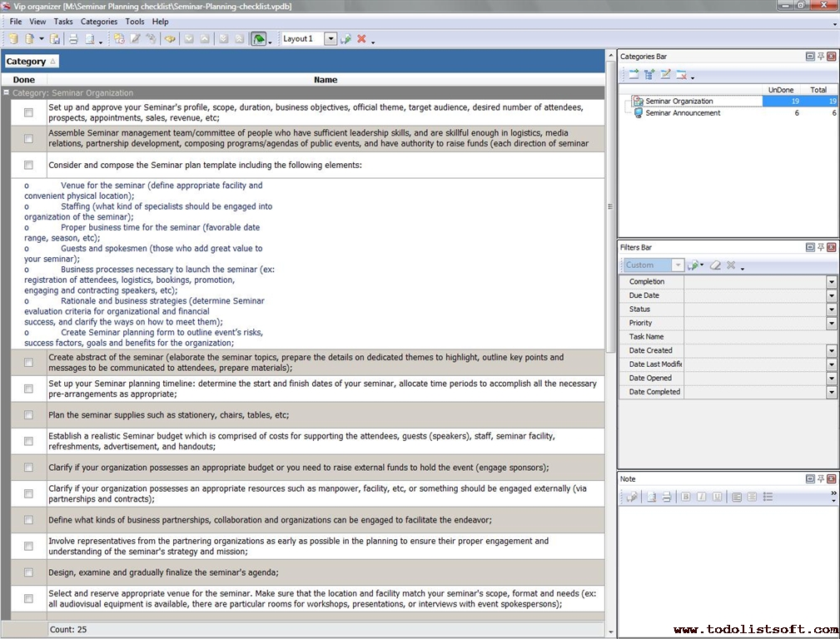
Task: Click the red X delete layout icon
Action: (x=361, y=39)
